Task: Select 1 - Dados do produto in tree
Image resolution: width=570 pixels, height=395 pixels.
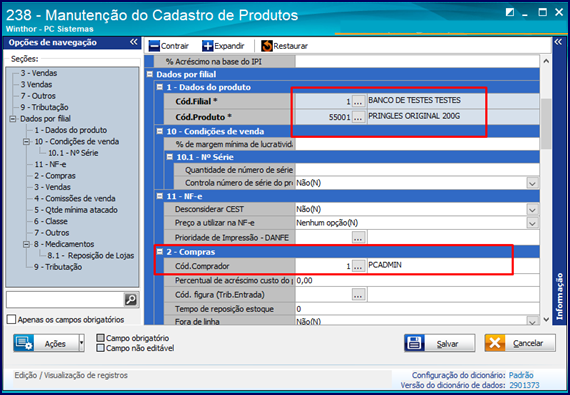Action: 71,130
